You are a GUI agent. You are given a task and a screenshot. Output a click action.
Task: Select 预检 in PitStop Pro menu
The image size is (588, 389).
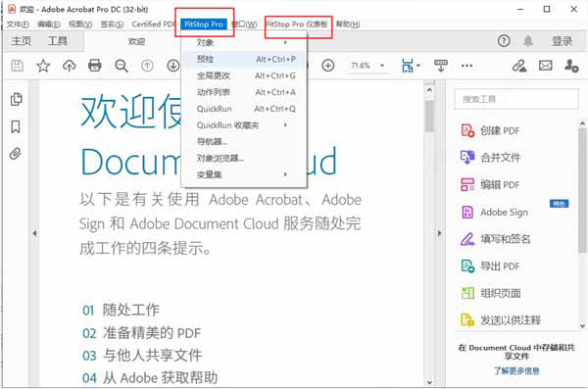(x=243, y=59)
